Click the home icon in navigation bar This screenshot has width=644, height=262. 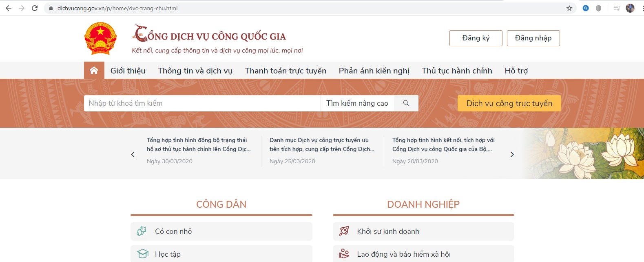click(94, 71)
